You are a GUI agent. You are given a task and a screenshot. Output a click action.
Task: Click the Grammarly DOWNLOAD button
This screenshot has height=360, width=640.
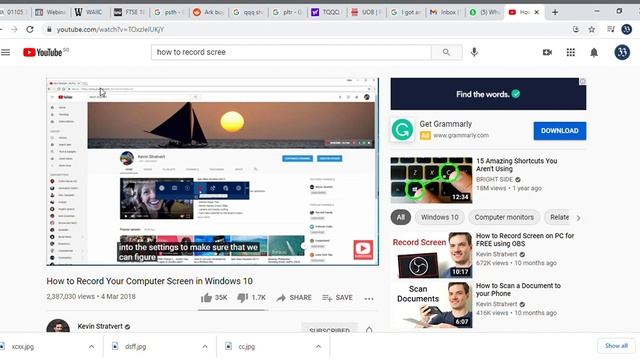(x=560, y=131)
